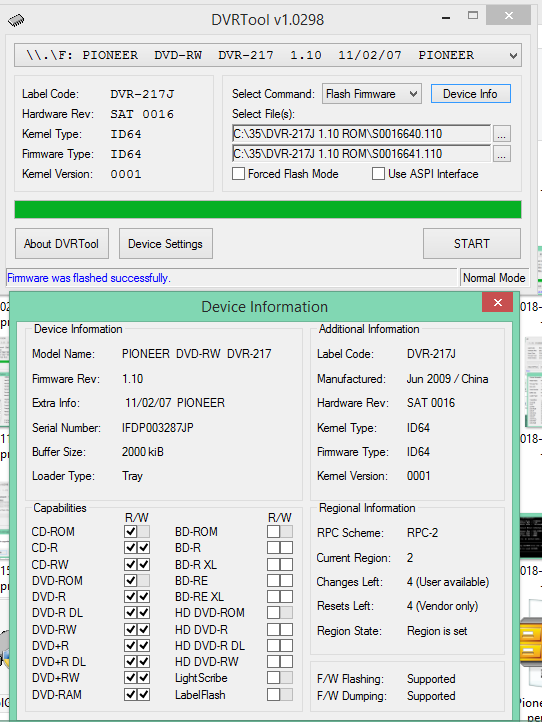Click the DVRTool chip icon in title bar
This screenshot has width=542, height=722.
click(x=16, y=20)
